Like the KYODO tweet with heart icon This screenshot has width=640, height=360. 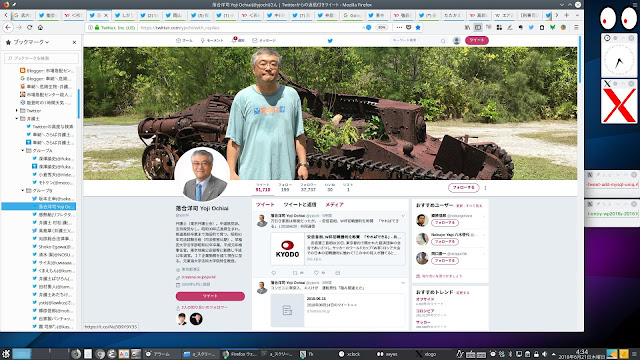click(x=316, y=273)
